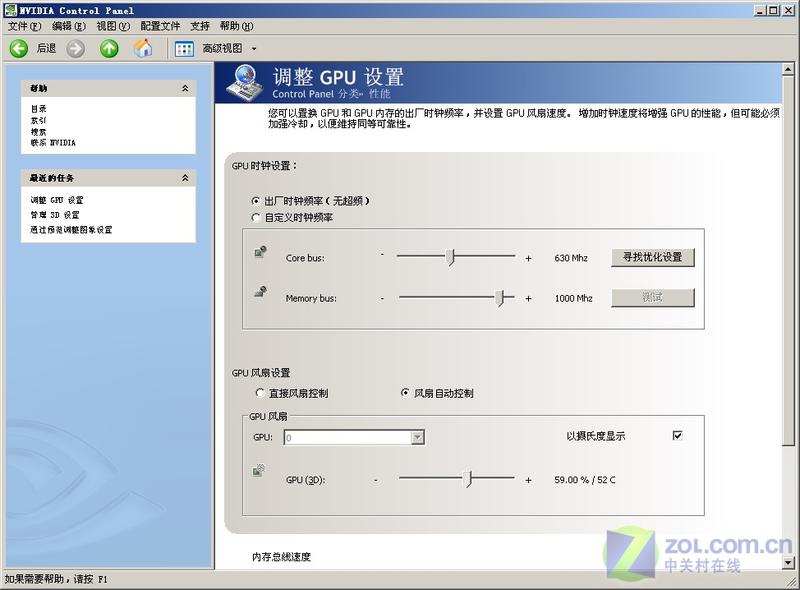Image resolution: width=800 pixels, height=590 pixels.
Task: Click the 高级视图 view grid icon
Action: click(x=184, y=49)
